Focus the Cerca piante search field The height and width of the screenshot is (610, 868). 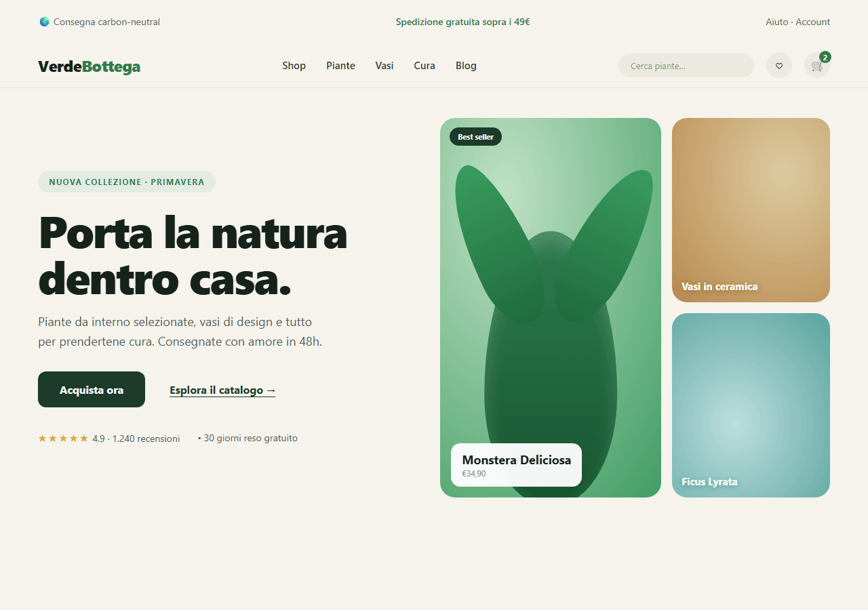686,66
